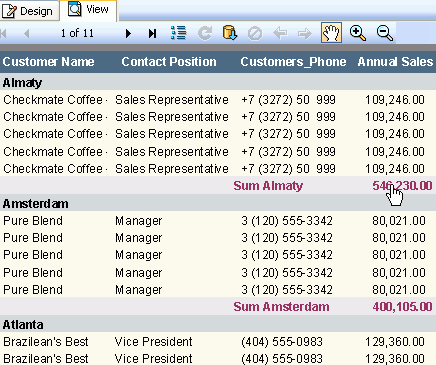The width and height of the screenshot is (436, 365).
Task: Click first Sales Representative cell under Almaty
Action: [x=172, y=100]
